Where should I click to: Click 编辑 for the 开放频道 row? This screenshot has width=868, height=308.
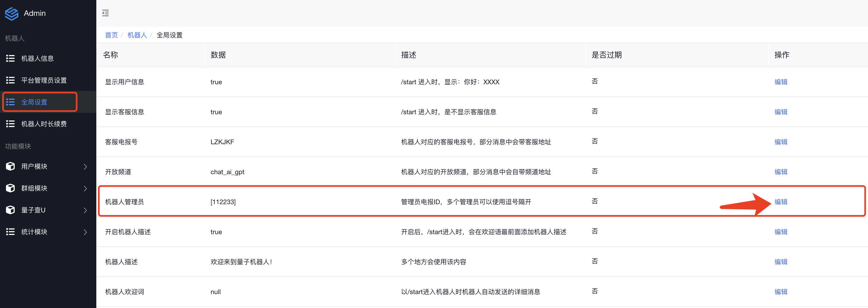pyautogui.click(x=780, y=172)
